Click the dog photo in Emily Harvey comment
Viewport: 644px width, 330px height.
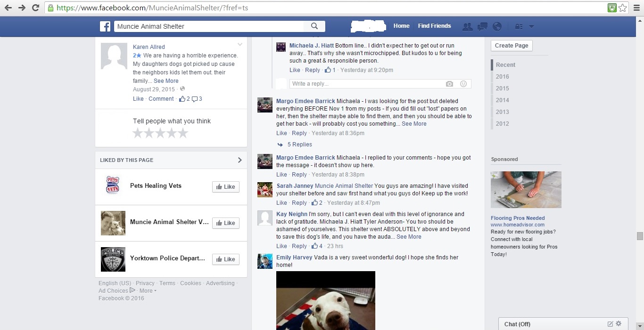point(326,300)
